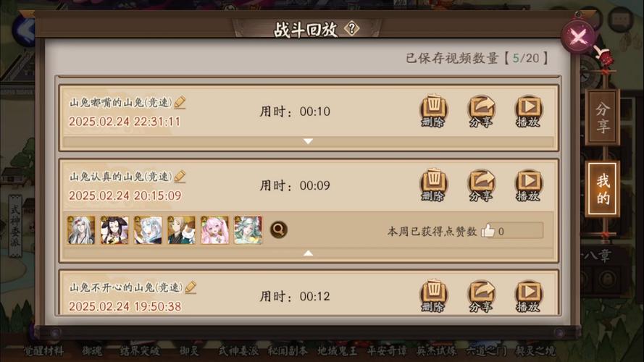The width and height of the screenshot is (644, 362).
Task: Share the 00:12 replay
Action: 481,296
